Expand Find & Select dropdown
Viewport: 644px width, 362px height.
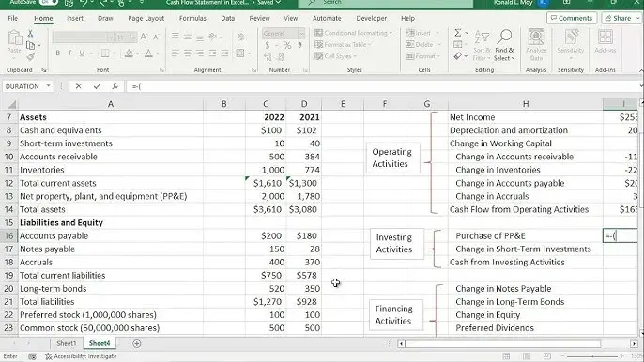(x=504, y=45)
